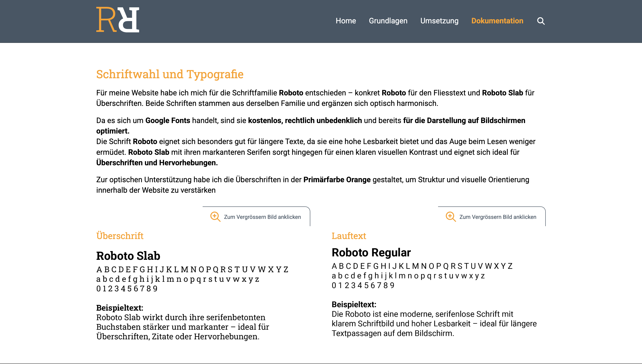Click the Überschrift heading
This screenshot has width=642, height=364.
(120, 236)
